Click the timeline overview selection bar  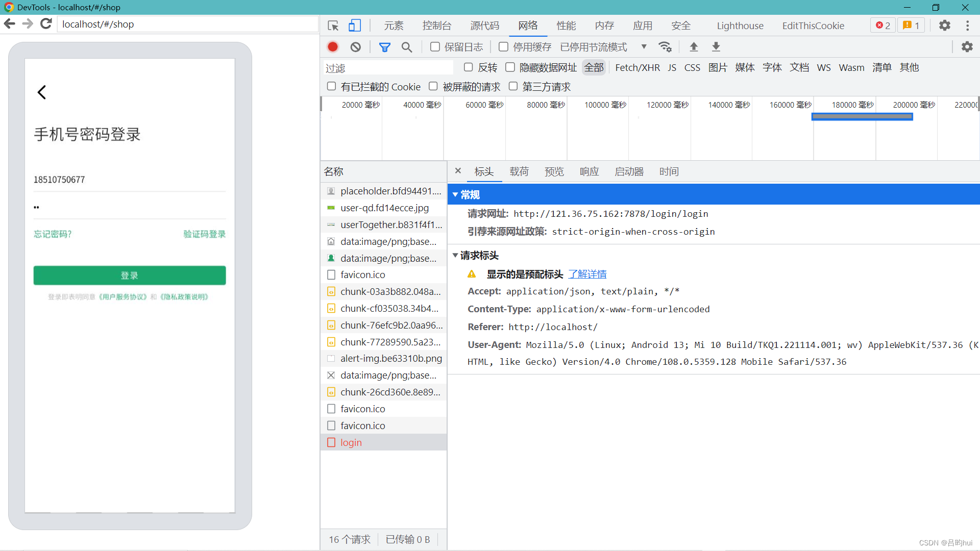(862, 117)
